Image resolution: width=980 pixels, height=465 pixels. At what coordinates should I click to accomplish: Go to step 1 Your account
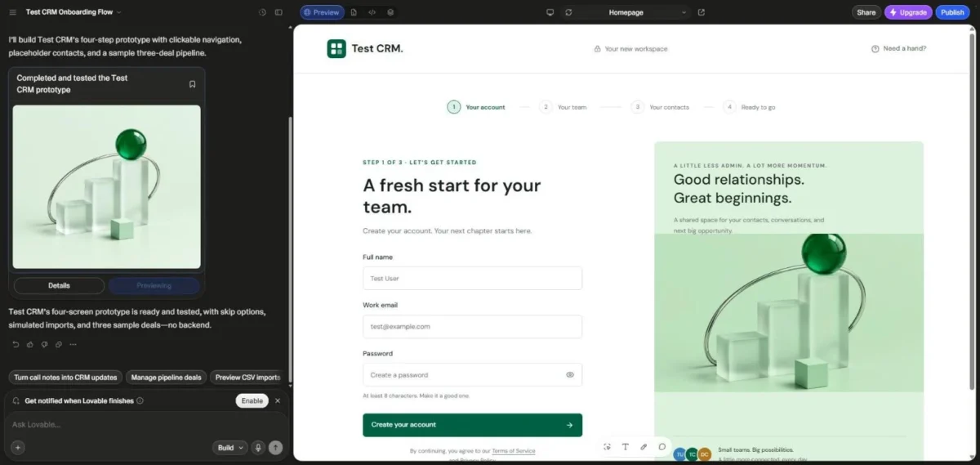click(476, 107)
